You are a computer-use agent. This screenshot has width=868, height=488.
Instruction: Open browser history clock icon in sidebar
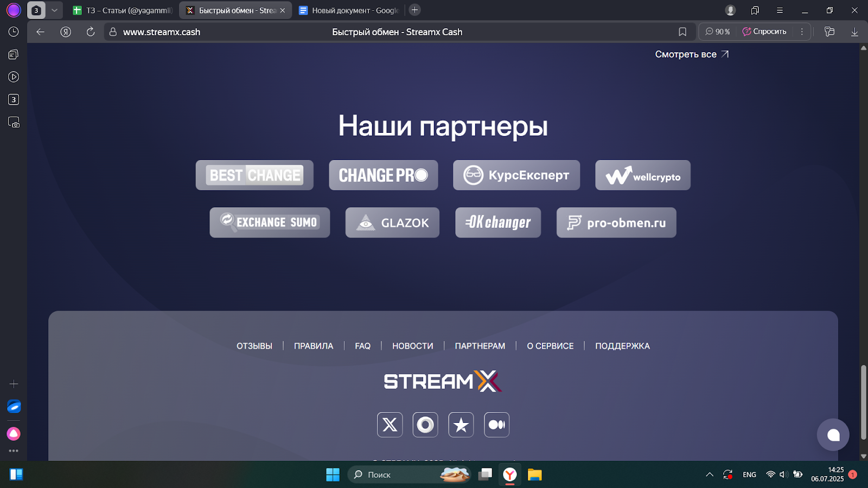(14, 32)
